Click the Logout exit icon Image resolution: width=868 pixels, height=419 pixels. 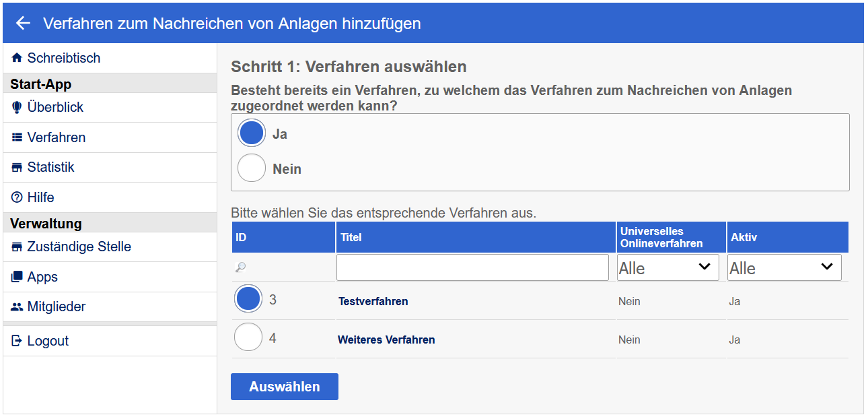pos(18,341)
